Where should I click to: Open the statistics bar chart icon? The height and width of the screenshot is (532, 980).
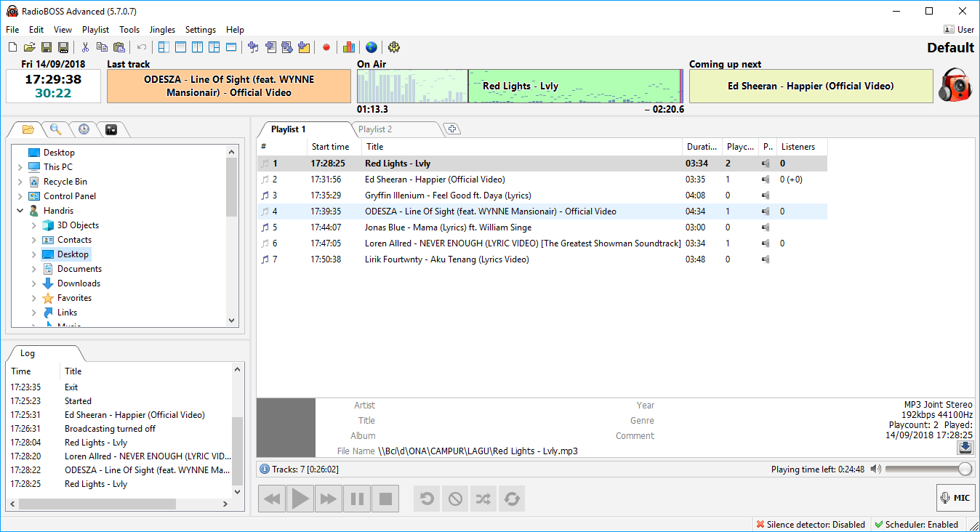point(349,47)
